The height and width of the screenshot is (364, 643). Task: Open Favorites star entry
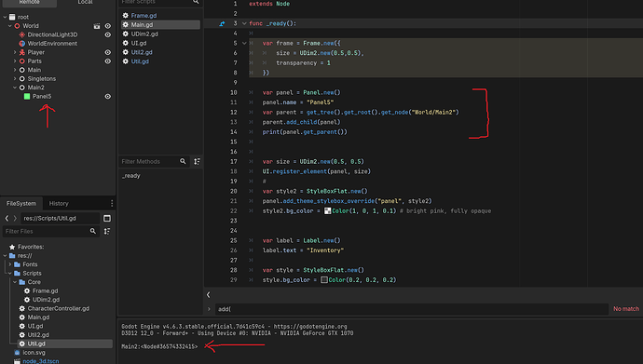pyautogui.click(x=31, y=247)
